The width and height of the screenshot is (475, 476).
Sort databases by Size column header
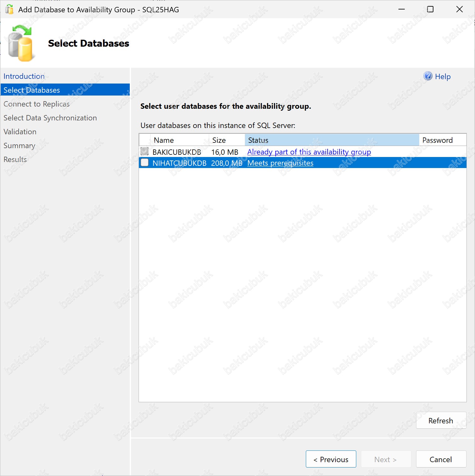(219, 140)
